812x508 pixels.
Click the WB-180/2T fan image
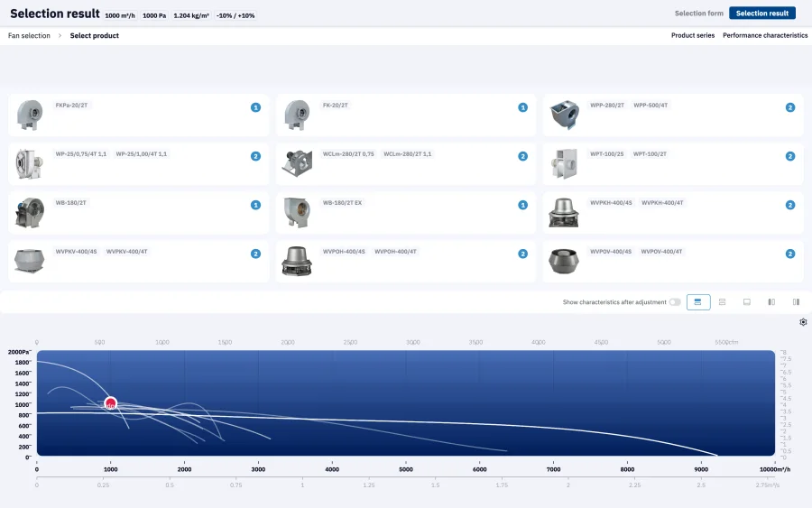30,213
